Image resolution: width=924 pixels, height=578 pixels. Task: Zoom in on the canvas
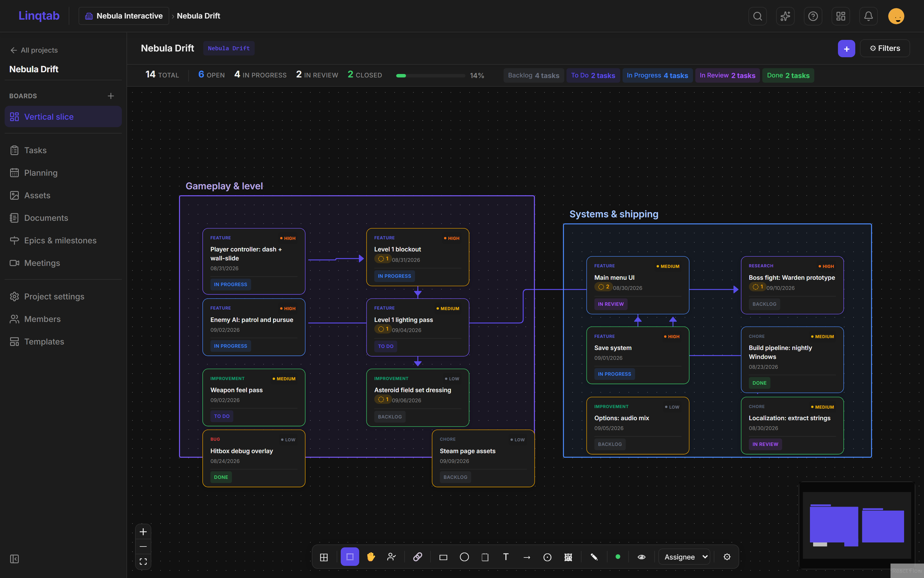pyautogui.click(x=143, y=532)
